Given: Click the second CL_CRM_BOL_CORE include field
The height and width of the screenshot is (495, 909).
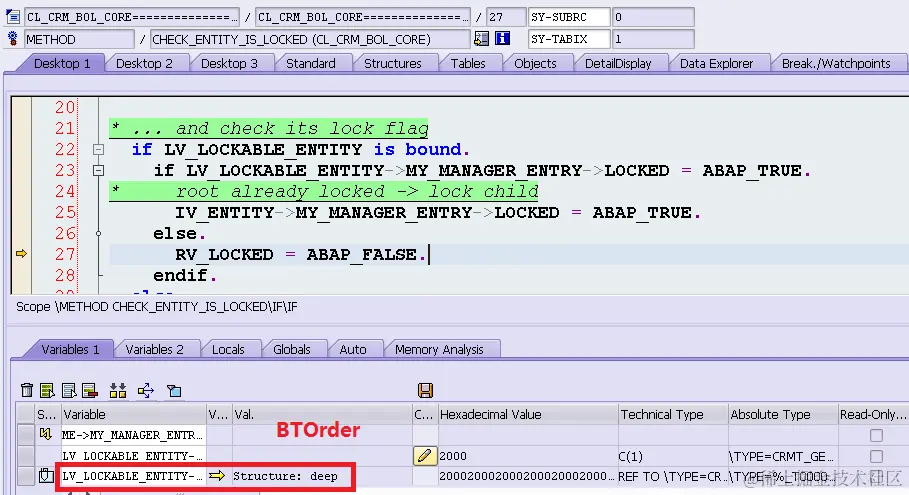Looking at the screenshot, I should [x=363, y=17].
